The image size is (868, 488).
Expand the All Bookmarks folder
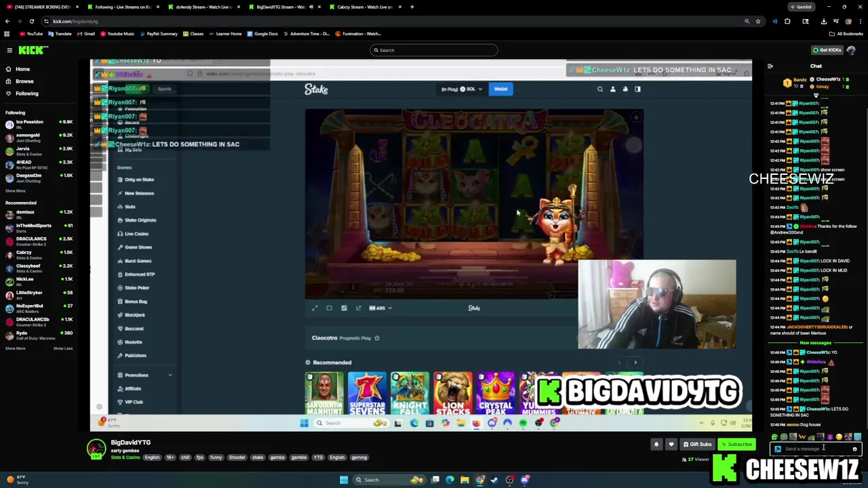(x=846, y=33)
